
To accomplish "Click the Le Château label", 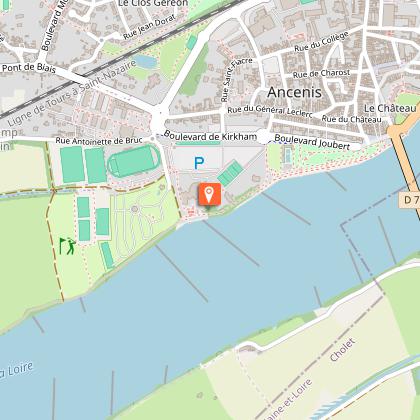I will click(x=390, y=108).
